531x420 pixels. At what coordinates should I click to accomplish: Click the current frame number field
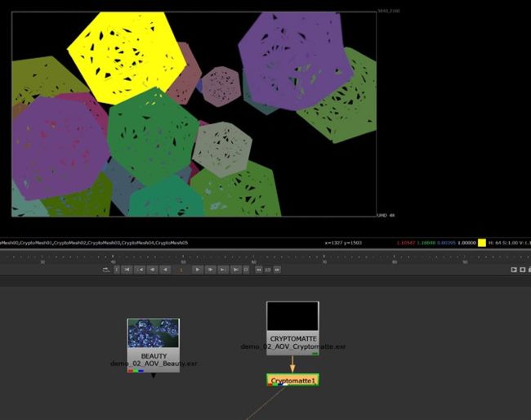(x=181, y=269)
